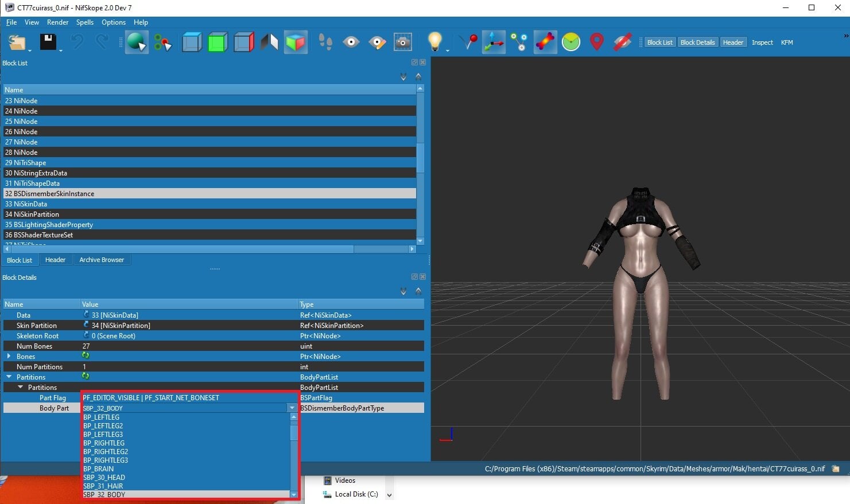This screenshot has height=504, width=850.
Task: Open the View menu
Action: tap(32, 22)
